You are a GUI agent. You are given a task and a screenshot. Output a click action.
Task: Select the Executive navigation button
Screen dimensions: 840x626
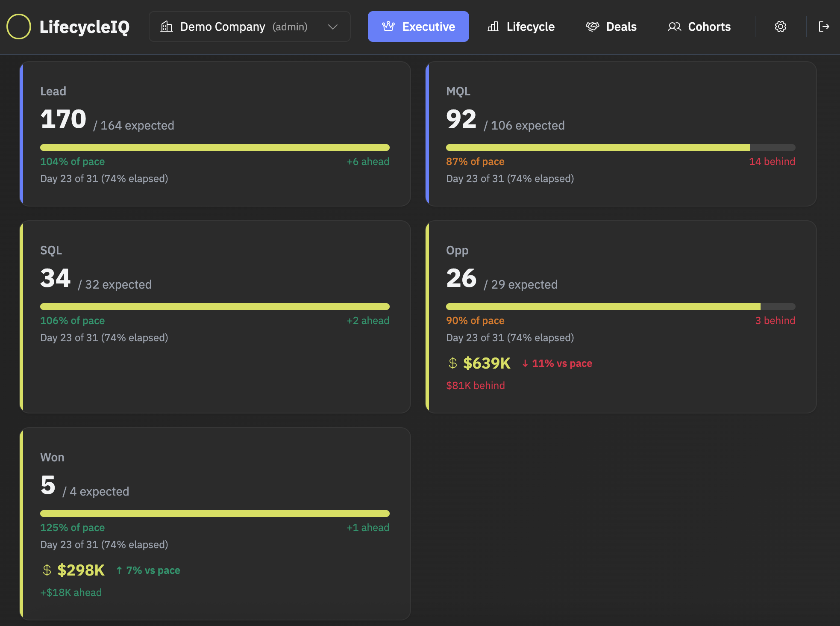tap(418, 26)
